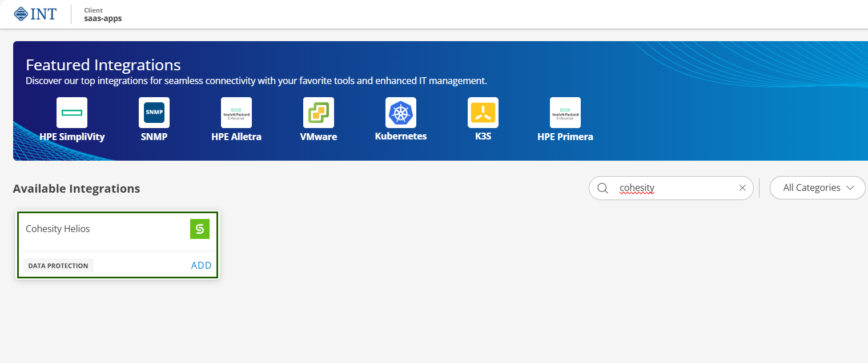Click the Cohesity Helios card title
This screenshot has width=868, height=363.
58,229
